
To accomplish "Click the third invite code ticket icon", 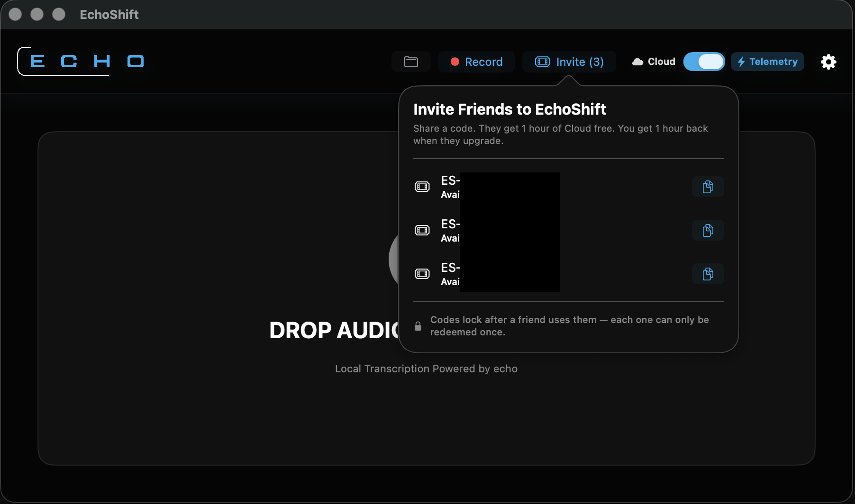I will coord(422,274).
